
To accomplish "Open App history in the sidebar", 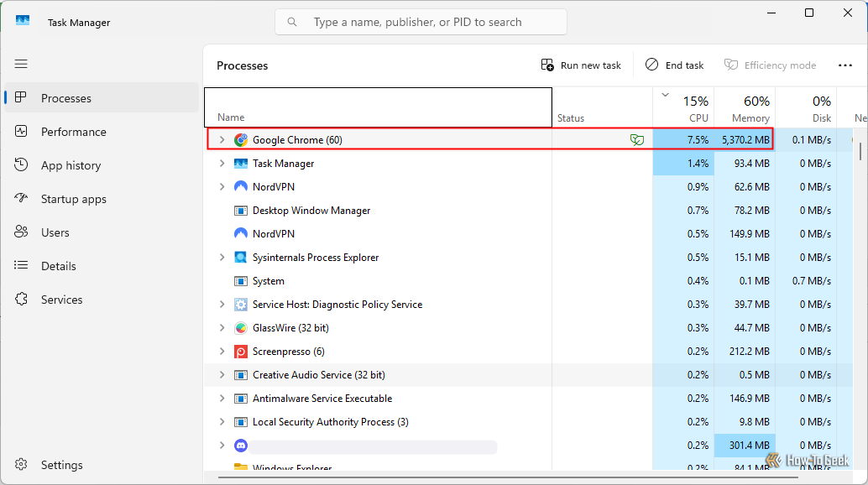I will (102, 165).
